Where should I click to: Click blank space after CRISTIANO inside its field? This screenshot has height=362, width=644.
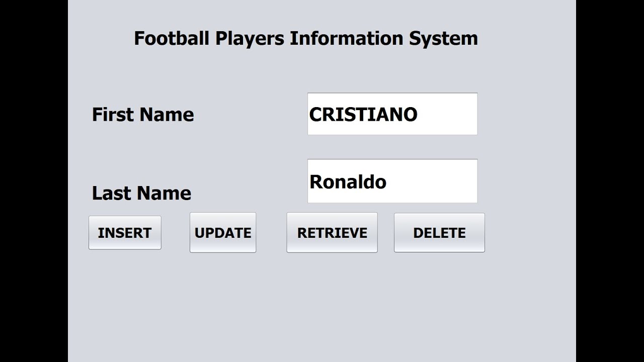(x=448, y=115)
